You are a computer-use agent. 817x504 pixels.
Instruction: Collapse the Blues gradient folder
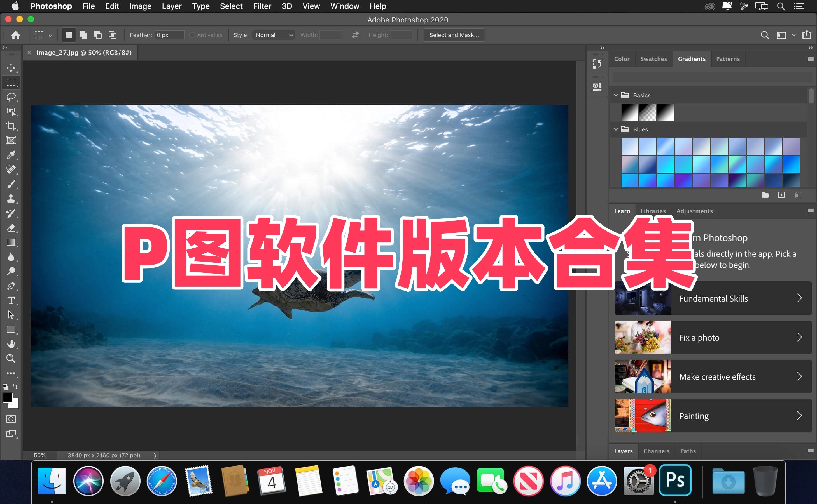(616, 129)
